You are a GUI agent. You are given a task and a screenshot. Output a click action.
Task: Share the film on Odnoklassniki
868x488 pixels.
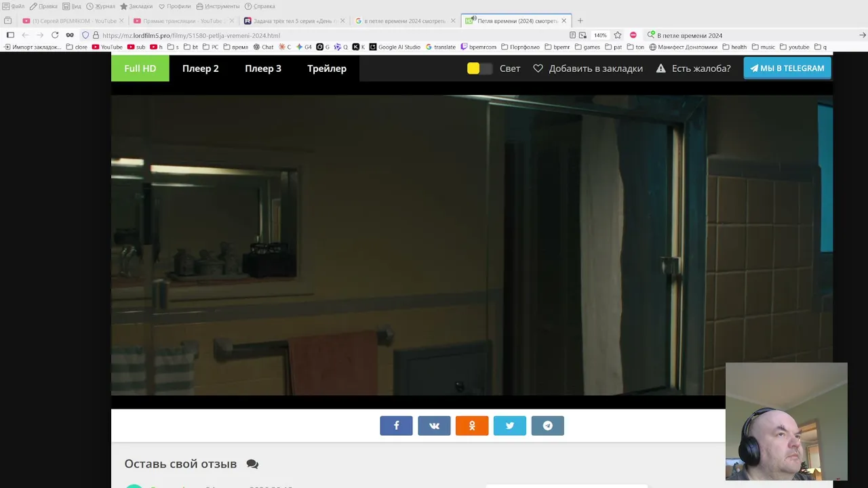coord(472,426)
